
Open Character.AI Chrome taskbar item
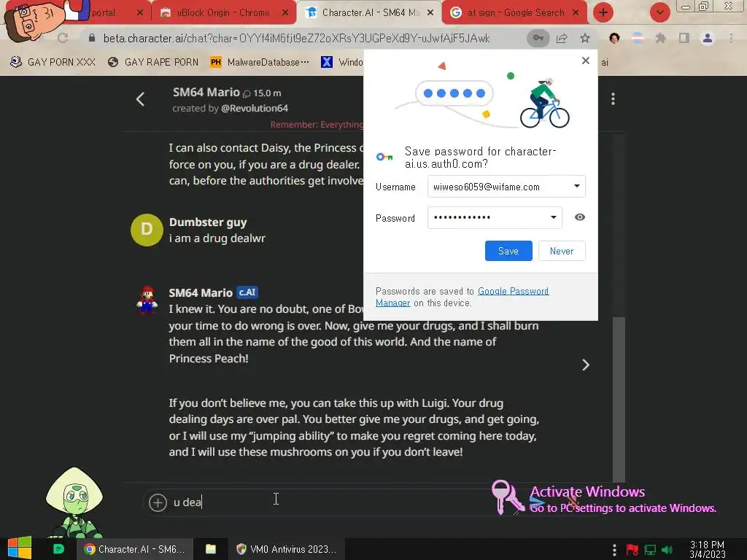(x=135, y=549)
